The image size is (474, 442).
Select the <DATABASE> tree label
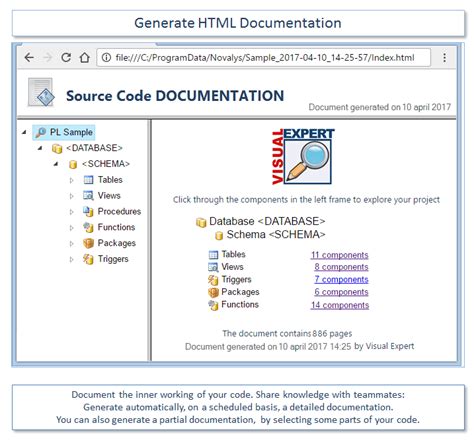[x=94, y=148]
